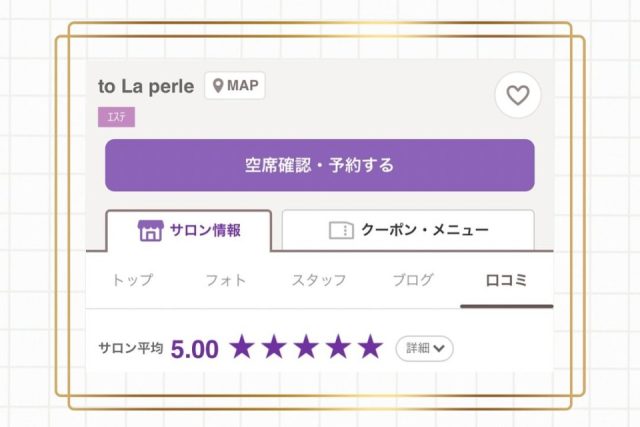Select the トップ sub-tab
Image resolution: width=640 pixels, height=427 pixels.
pos(133,280)
